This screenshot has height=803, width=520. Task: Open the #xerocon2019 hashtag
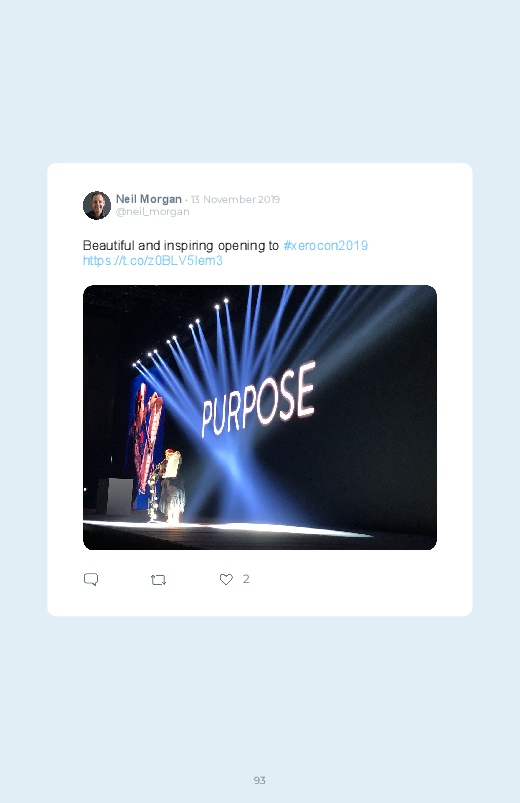(x=325, y=245)
